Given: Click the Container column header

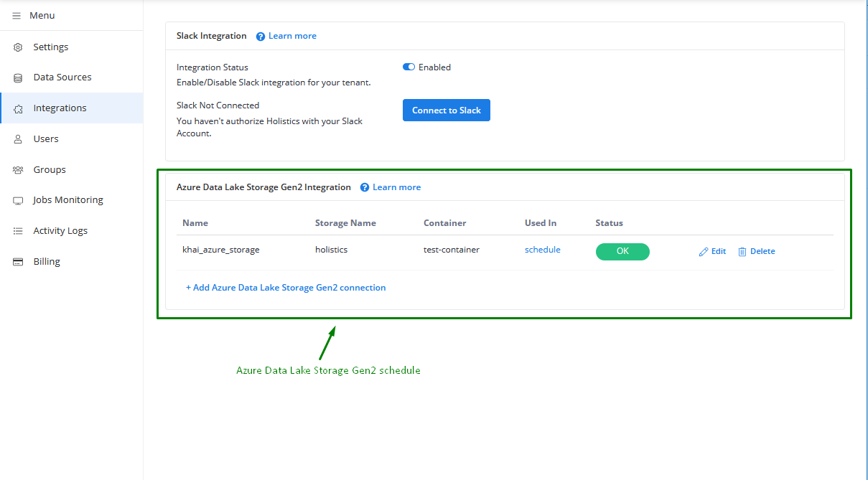Looking at the screenshot, I should coord(445,223).
